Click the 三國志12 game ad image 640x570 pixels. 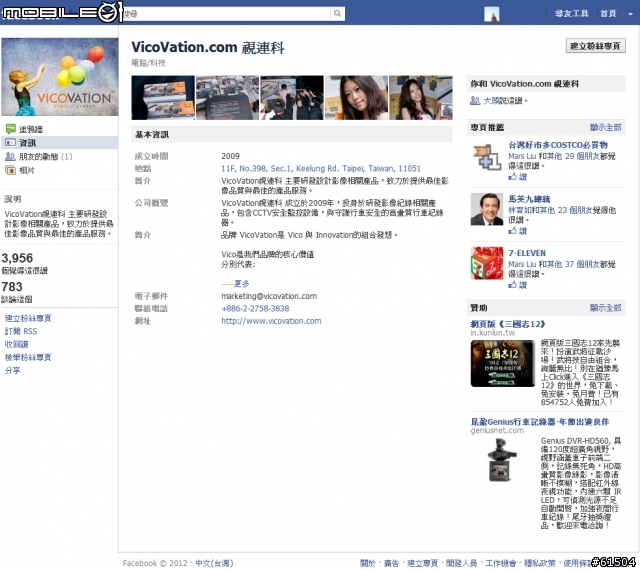coord(502,363)
